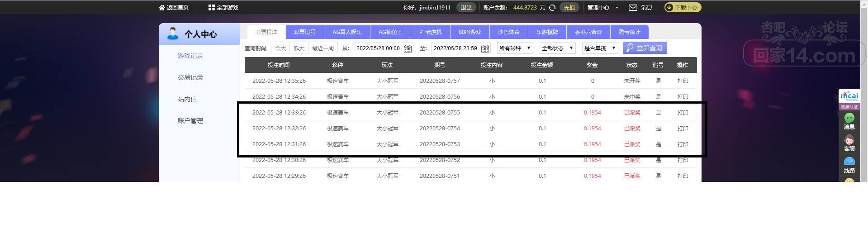Filter by 最近一周 quick range
The height and width of the screenshot is (248, 868).
coord(323,48)
